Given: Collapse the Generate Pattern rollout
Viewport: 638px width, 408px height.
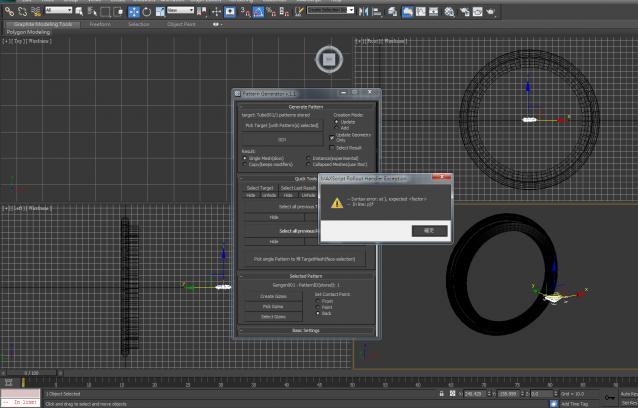Looking at the screenshot, I should point(306,107).
